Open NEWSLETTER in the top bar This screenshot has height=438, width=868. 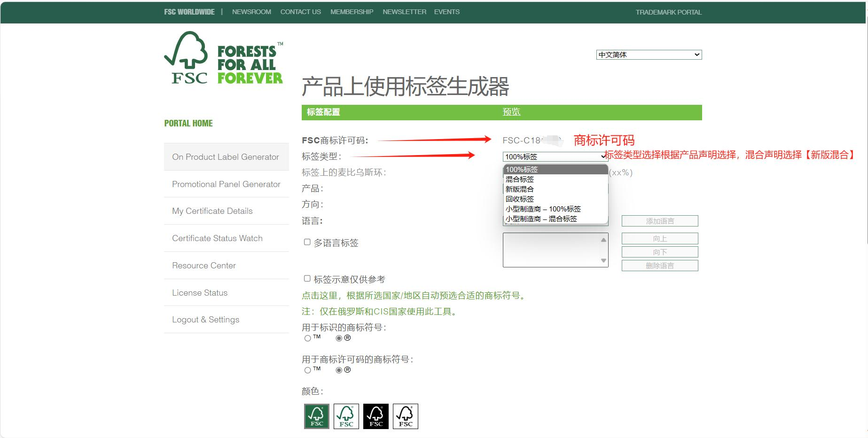[x=404, y=12]
